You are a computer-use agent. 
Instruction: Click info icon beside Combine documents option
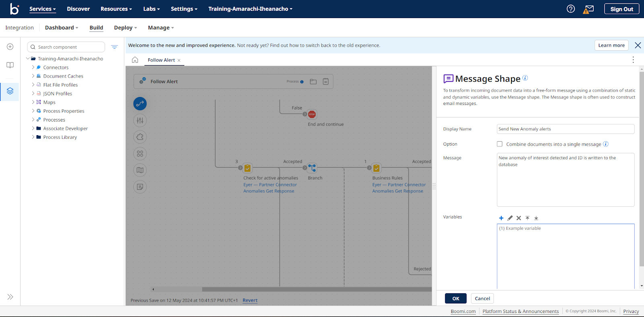606,144
